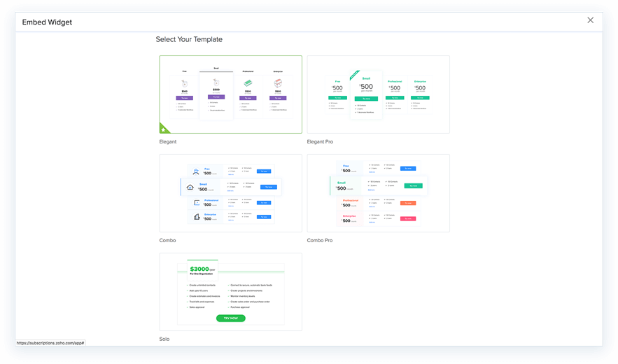Click the $3000 price in Solo preview
This screenshot has height=364, width=618.
[x=199, y=269]
